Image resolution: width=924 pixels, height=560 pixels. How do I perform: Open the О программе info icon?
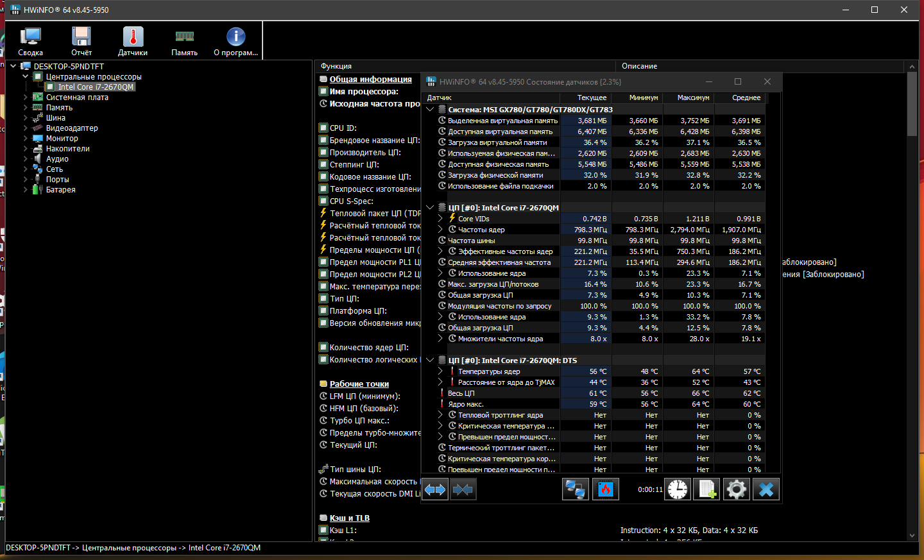click(235, 41)
